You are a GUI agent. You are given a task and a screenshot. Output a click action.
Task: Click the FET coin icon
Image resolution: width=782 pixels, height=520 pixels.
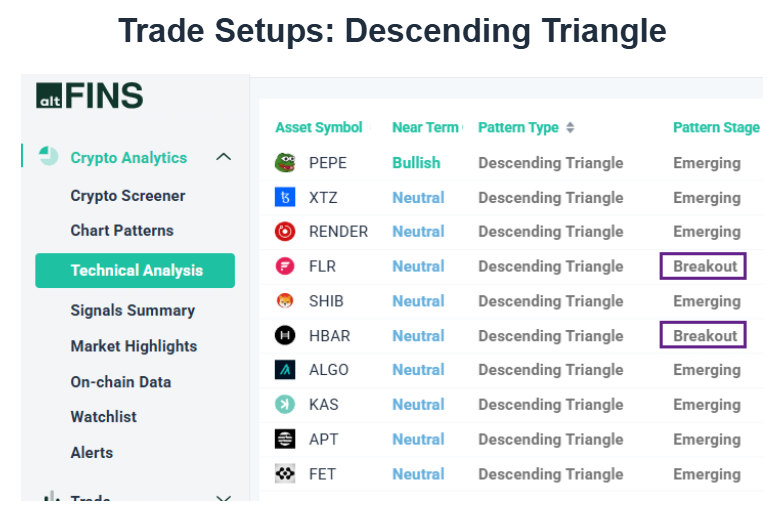pyautogui.click(x=285, y=474)
